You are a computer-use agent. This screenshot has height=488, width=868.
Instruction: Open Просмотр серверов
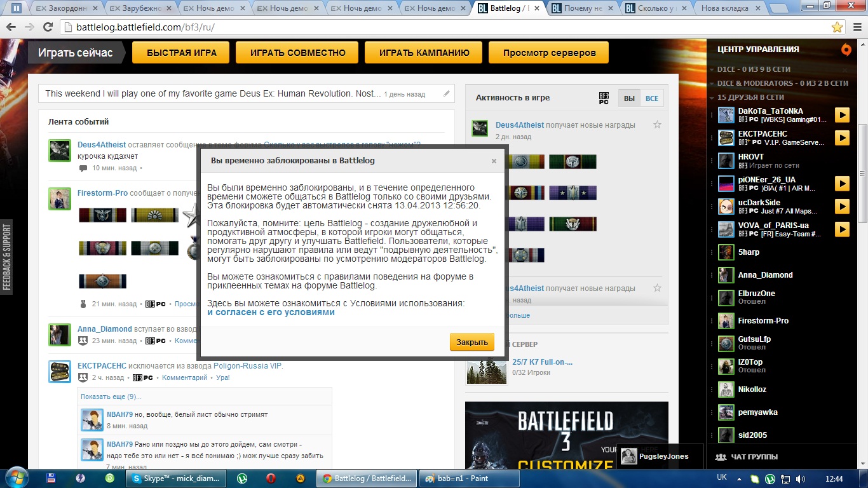(x=549, y=53)
